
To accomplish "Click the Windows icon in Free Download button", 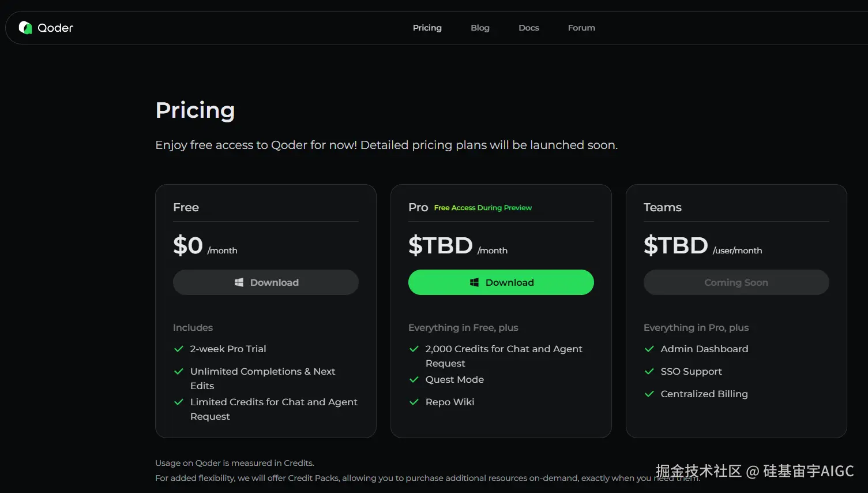I will 239,282.
